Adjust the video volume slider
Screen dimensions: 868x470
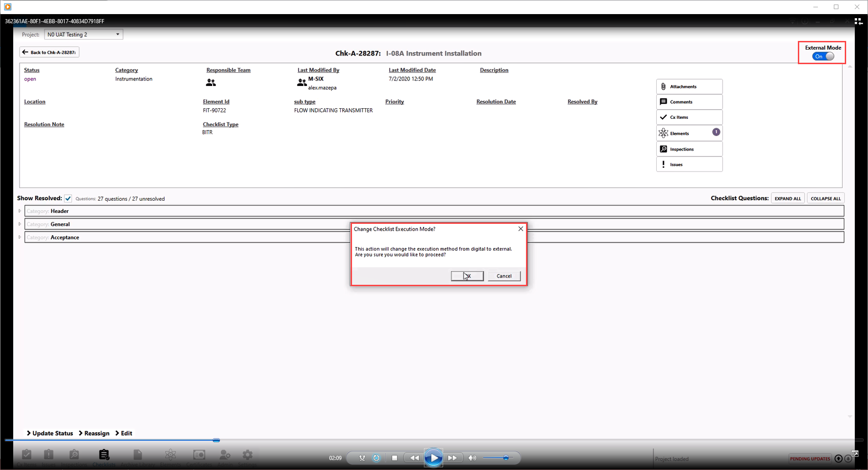pos(505,458)
